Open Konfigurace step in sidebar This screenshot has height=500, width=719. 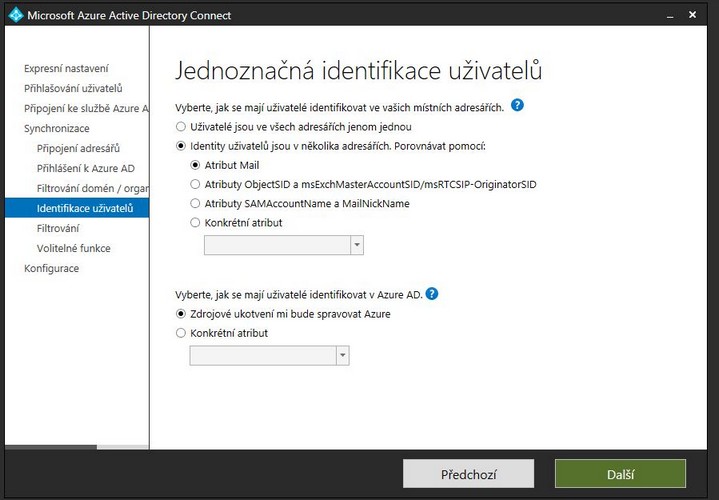51,268
